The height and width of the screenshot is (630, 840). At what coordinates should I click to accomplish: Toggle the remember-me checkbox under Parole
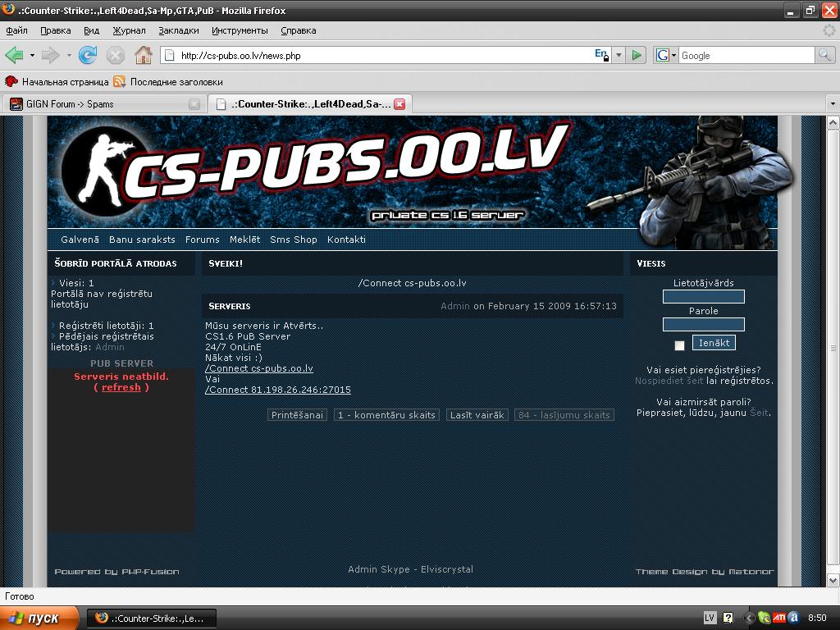(679, 345)
